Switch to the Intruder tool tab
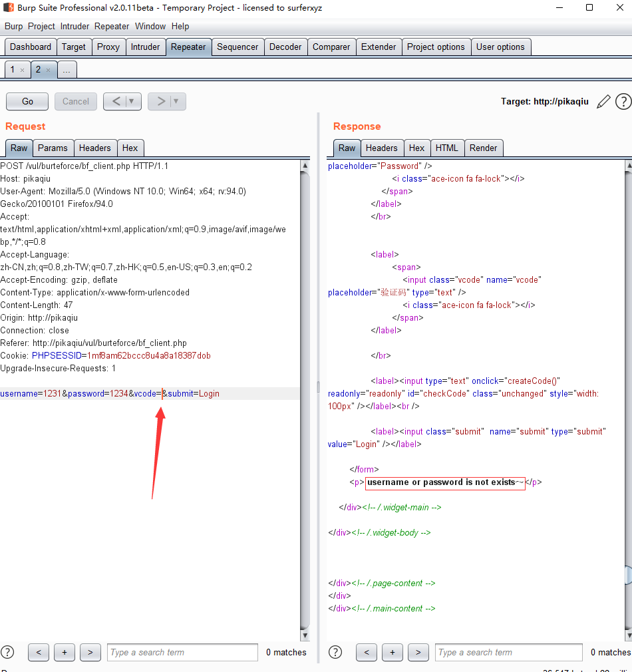Screen dimensions: 632x672 (145, 47)
